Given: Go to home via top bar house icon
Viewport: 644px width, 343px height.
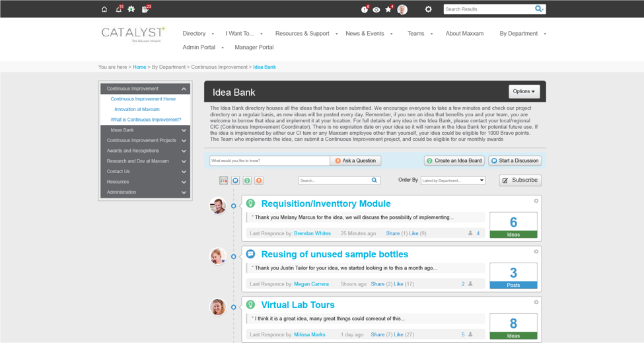Looking at the screenshot, I should [104, 9].
